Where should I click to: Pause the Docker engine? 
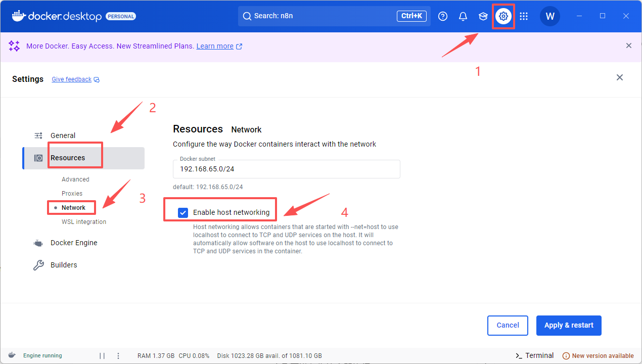click(102, 355)
